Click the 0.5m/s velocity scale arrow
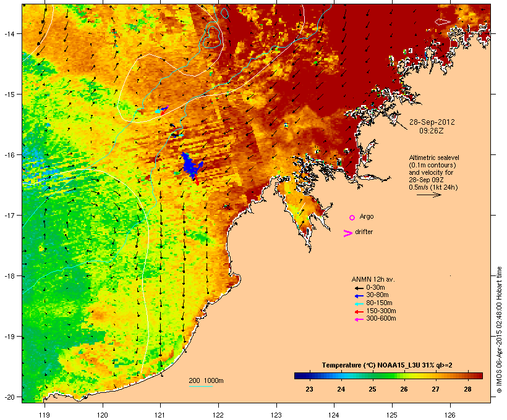The height and width of the screenshot is (420, 507). point(429,195)
